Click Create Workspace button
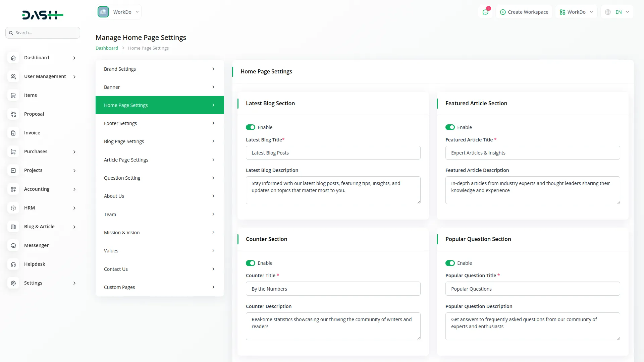This screenshot has width=644, height=362. [524, 12]
